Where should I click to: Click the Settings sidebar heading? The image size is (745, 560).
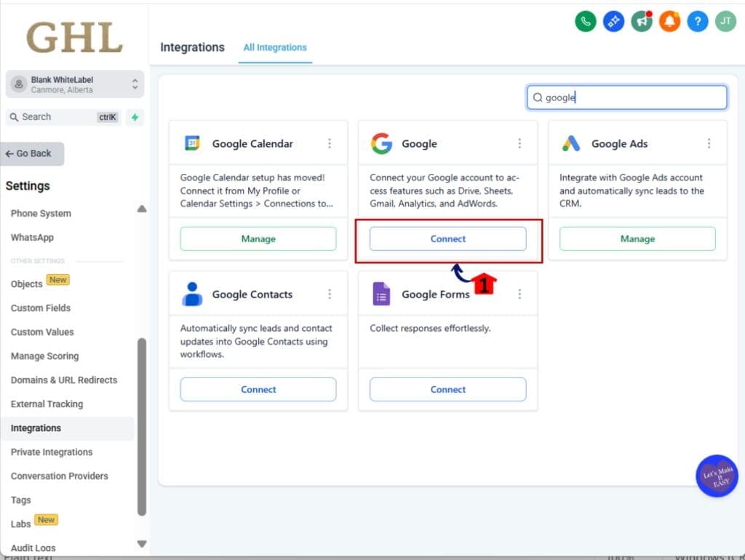click(28, 185)
